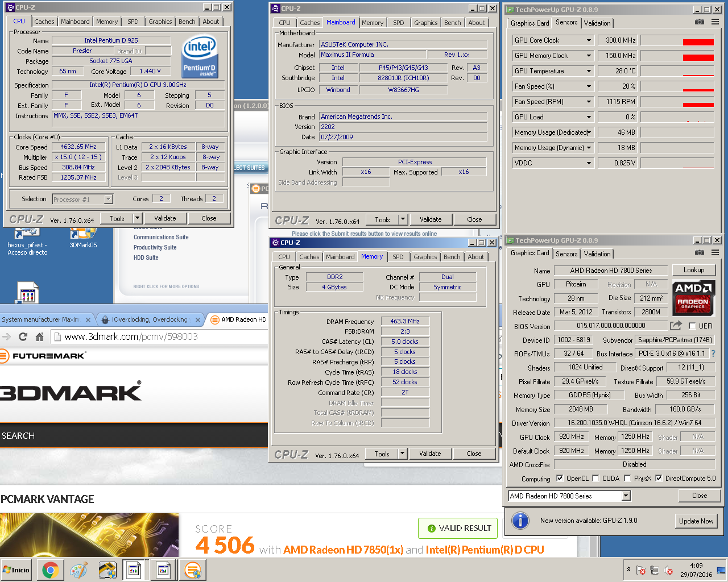Click the Core Speed value 4632.65 MHz
728x582 pixels.
coord(78,147)
